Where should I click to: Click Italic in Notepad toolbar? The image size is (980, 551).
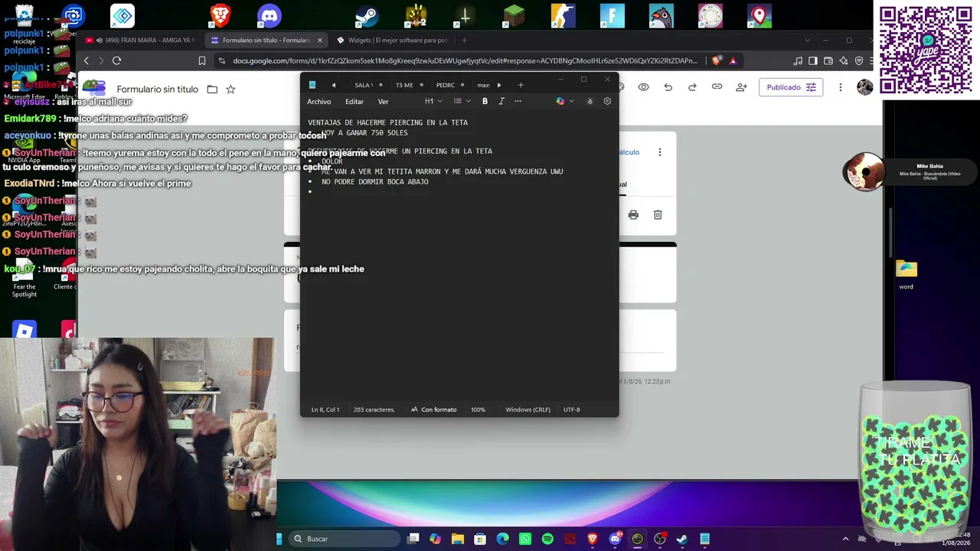pos(501,101)
